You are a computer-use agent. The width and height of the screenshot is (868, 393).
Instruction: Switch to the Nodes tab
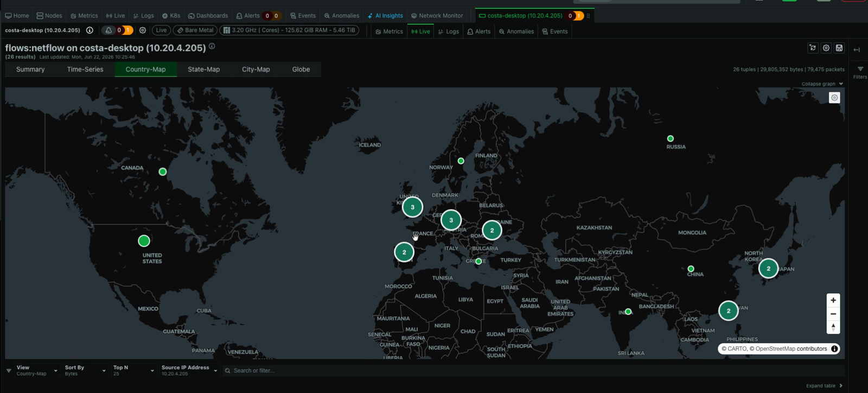pyautogui.click(x=49, y=16)
